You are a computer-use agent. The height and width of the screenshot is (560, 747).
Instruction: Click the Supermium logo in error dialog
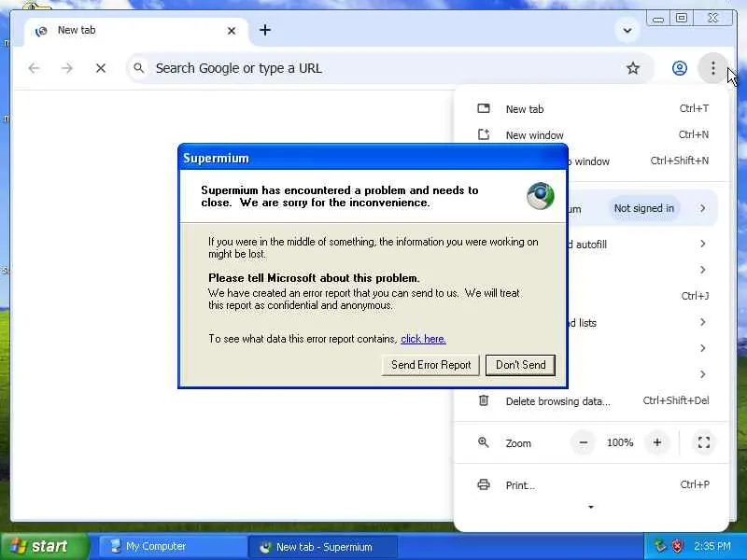[x=541, y=196]
